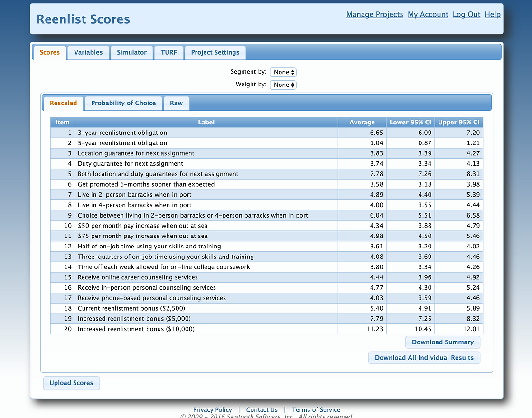Screen dimensions: 532x418
Task: Switch to the Raw scores tab
Action: pyautogui.click(x=176, y=103)
